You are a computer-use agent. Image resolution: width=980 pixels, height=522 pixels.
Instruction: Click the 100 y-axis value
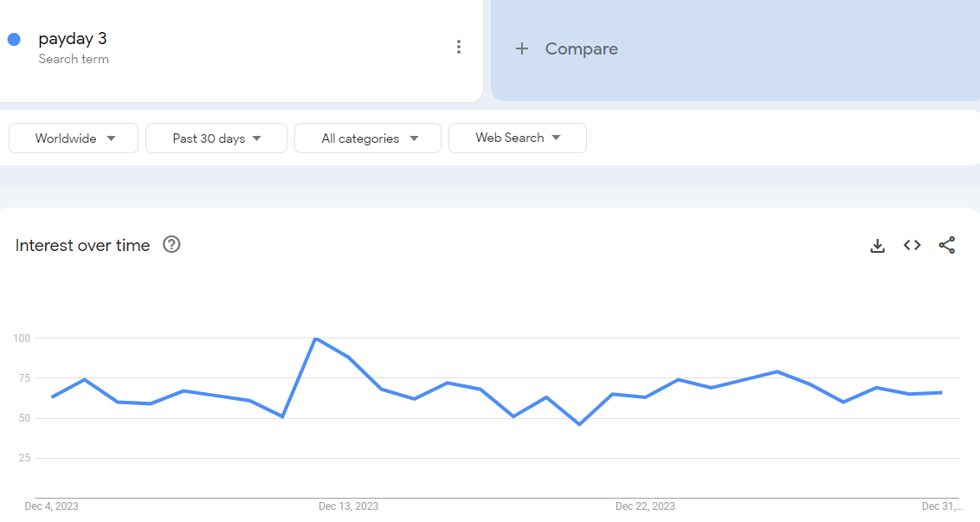[x=22, y=338]
